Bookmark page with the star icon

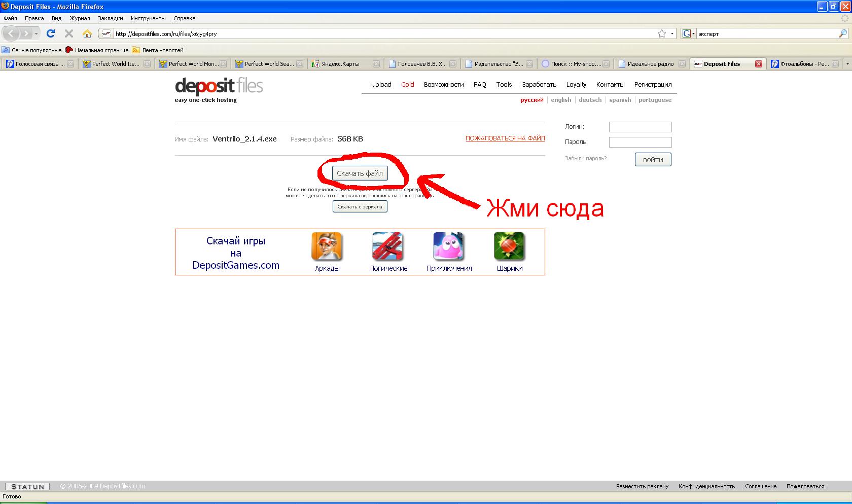click(x=662, y=33)
